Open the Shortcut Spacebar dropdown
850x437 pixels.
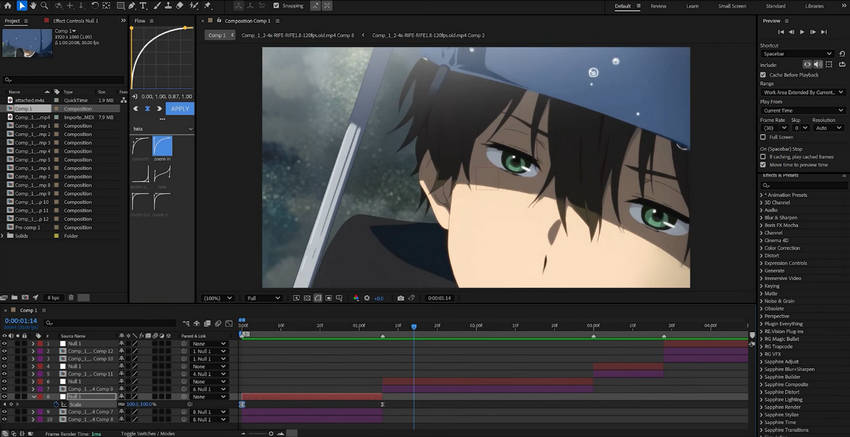click(797, 54)
